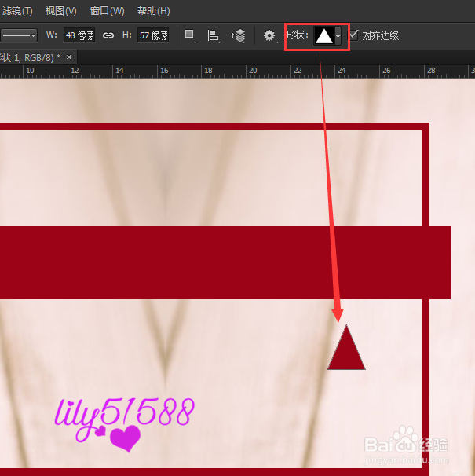Close the RGB/8 document tab
The height and width of the screenshot is (476, 475).
69,57
